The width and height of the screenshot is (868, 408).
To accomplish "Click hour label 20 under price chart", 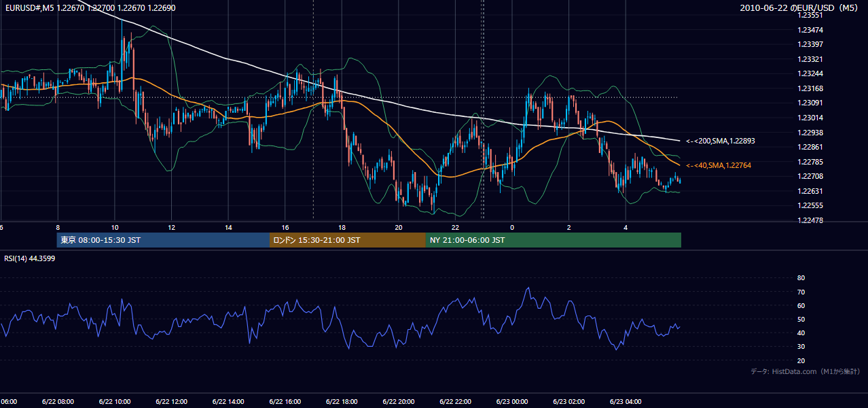I will 399,228.
